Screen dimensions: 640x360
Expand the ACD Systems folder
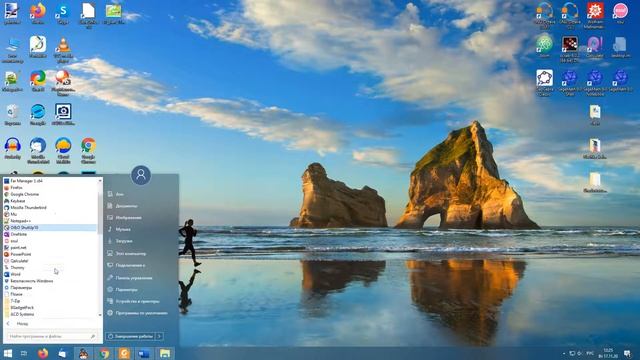coord(50,314)
